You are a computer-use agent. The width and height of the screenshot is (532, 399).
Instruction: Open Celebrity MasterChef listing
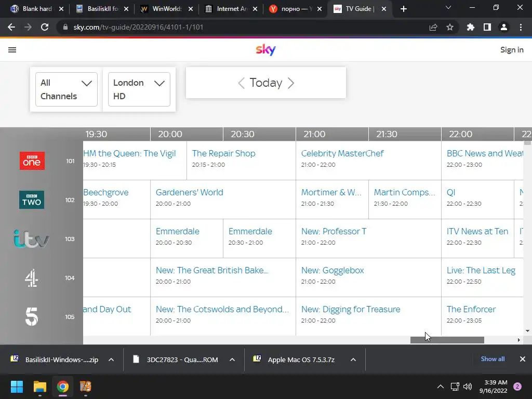342,153
